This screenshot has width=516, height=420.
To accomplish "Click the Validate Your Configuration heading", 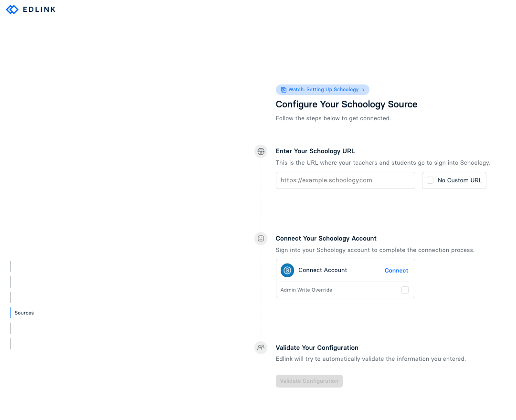I will click(316, 347).
